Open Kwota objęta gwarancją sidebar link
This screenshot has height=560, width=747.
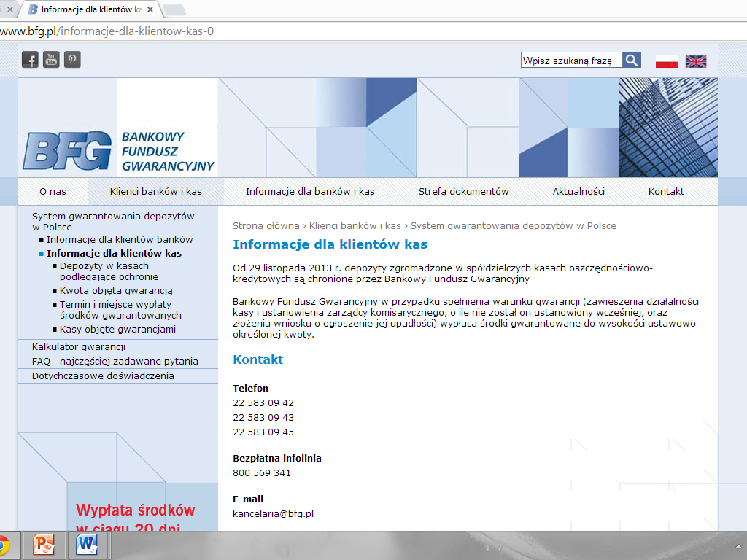tap(116, 290)
